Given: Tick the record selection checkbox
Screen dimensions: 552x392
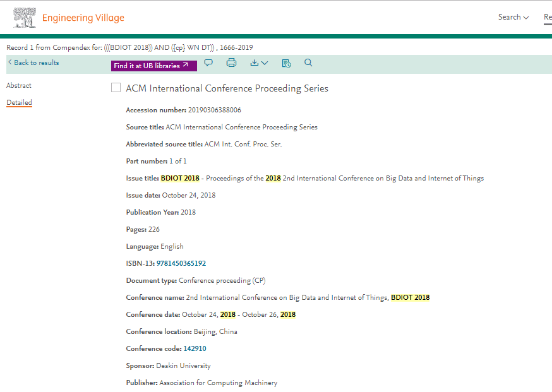Looking at the screenshot, I should 116,88.
